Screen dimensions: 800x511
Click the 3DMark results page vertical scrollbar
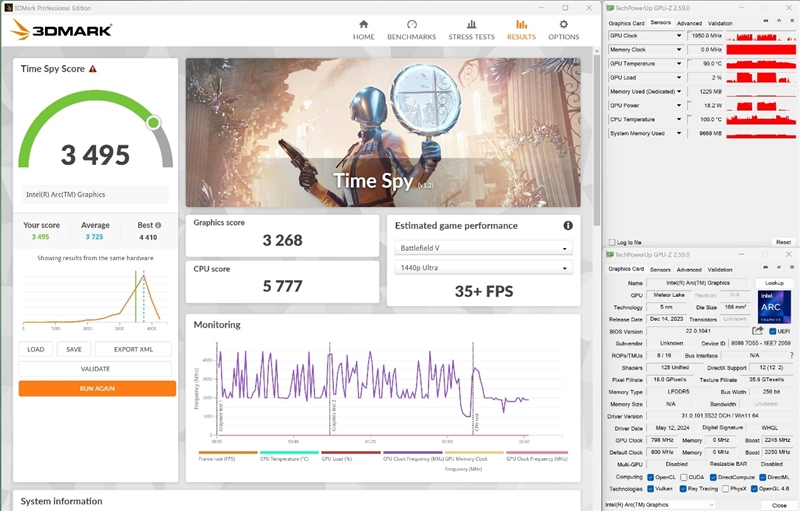coord(596,140)
